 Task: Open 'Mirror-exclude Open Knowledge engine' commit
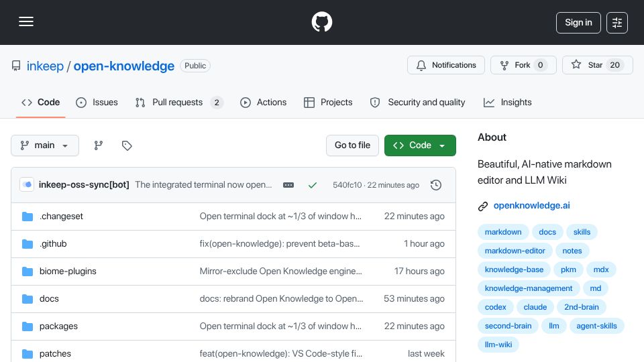point(281,271)
